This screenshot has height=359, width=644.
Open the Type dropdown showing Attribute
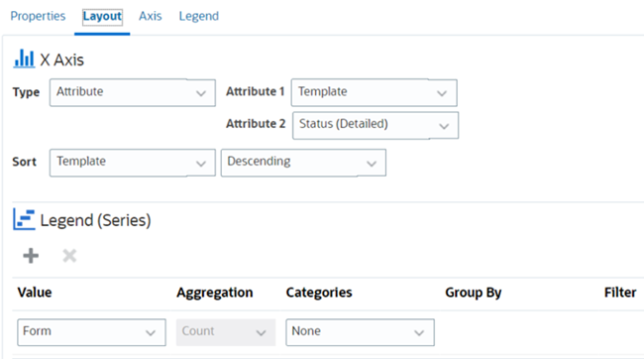[x=133, y=92]
